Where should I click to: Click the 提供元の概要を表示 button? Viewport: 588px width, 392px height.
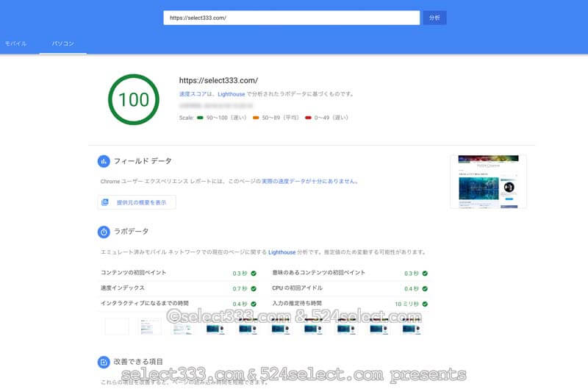[x=137, y=202]
